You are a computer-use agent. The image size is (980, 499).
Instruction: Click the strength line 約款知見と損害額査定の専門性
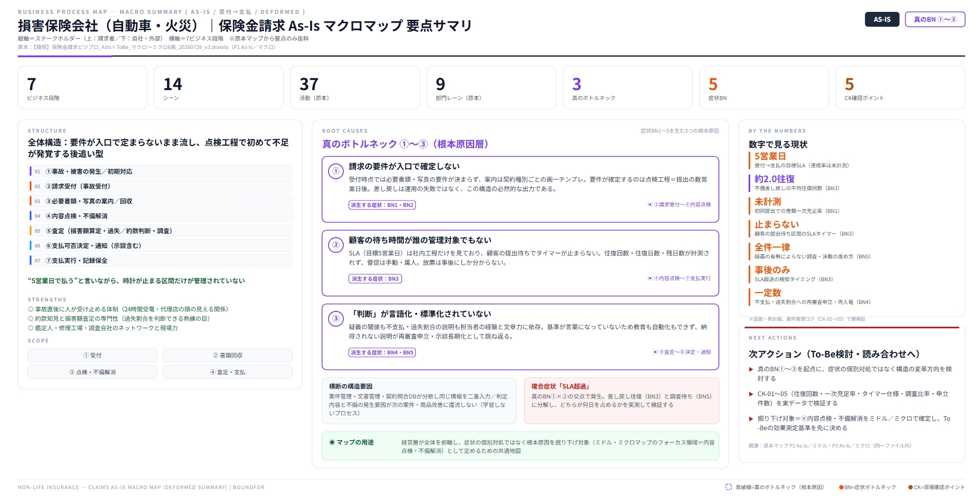point(119,319)
